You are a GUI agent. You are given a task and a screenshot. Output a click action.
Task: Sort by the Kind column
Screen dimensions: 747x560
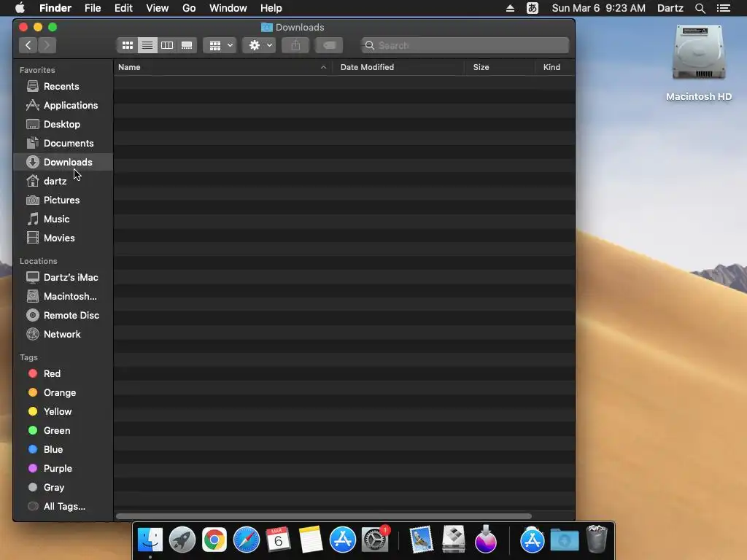pos(555,67)
